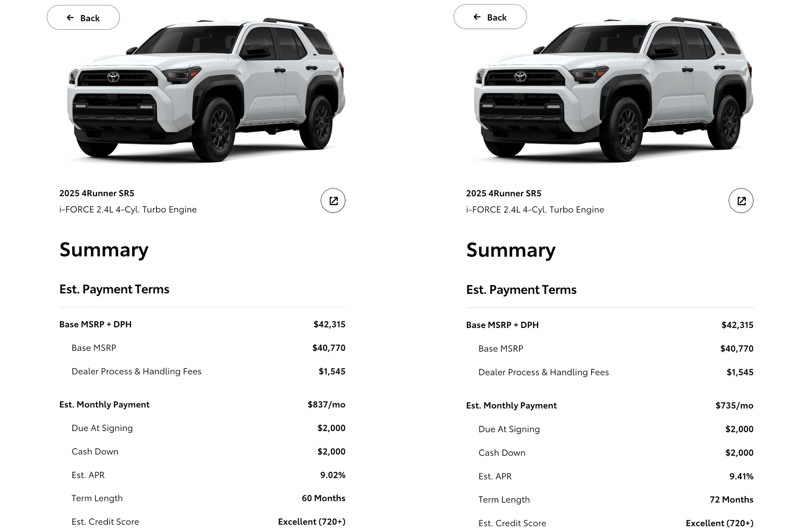
Task: Click the left white 4Runner image
Action: coord(207,90)
